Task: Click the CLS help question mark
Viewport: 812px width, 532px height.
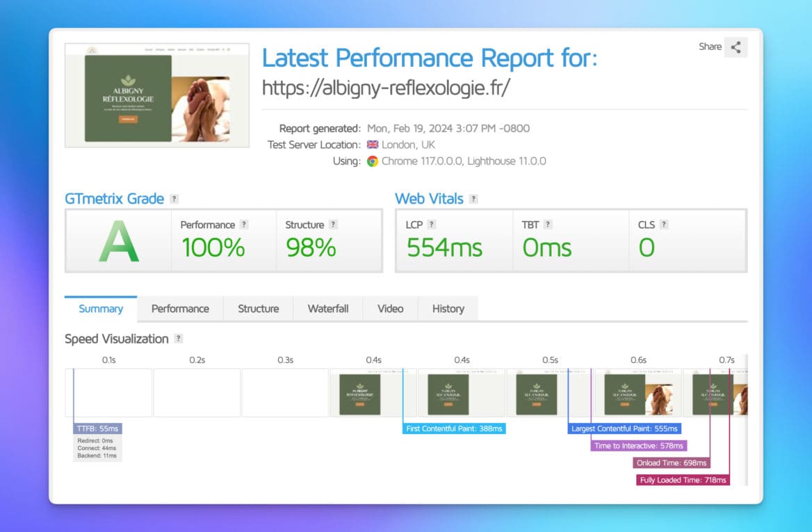Action: (664, 225)
